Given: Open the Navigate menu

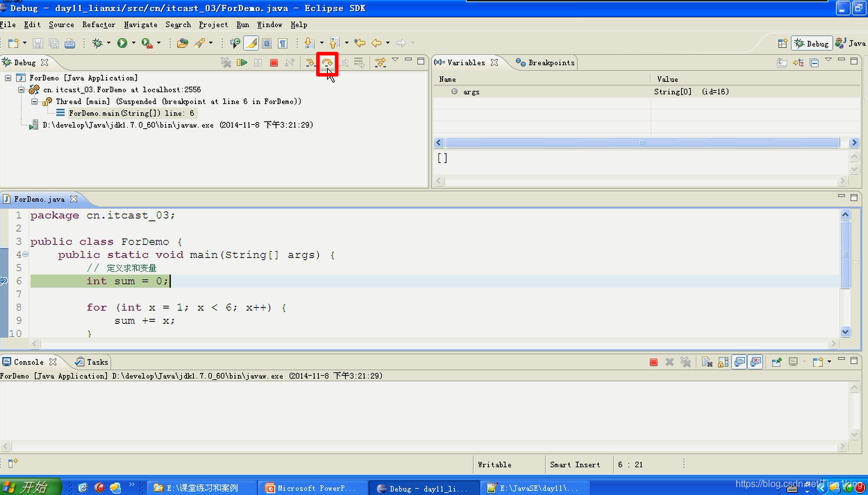Looking at the screenshot, I should (141, 25).
